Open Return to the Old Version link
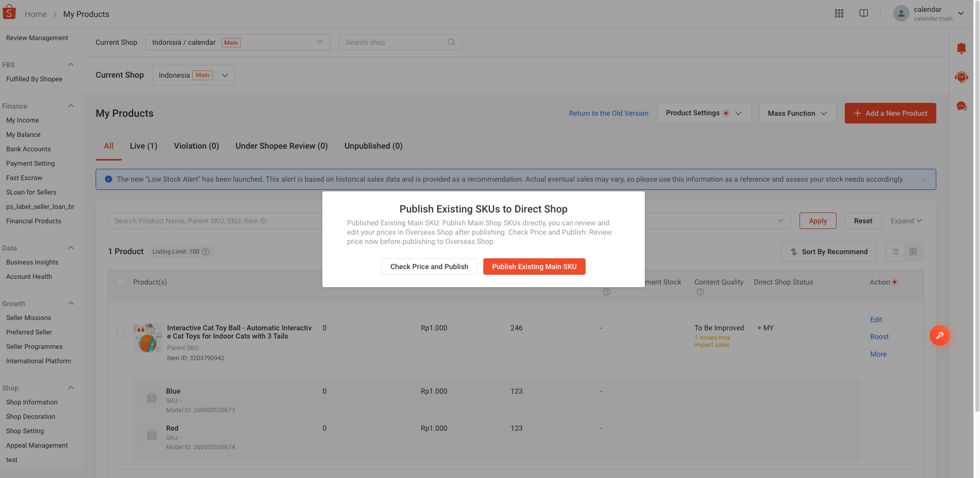The width and height of the screenshot is (980, 478). [608, 113]
